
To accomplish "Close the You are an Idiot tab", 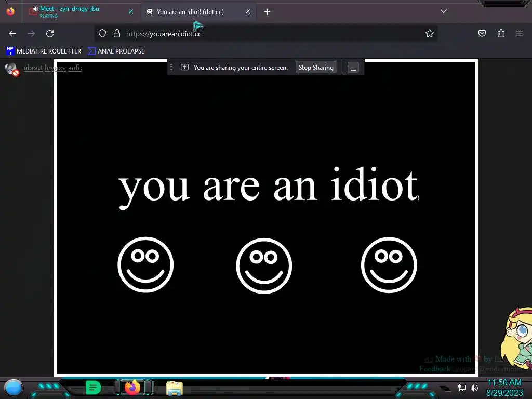I will (x=248, y=11).
